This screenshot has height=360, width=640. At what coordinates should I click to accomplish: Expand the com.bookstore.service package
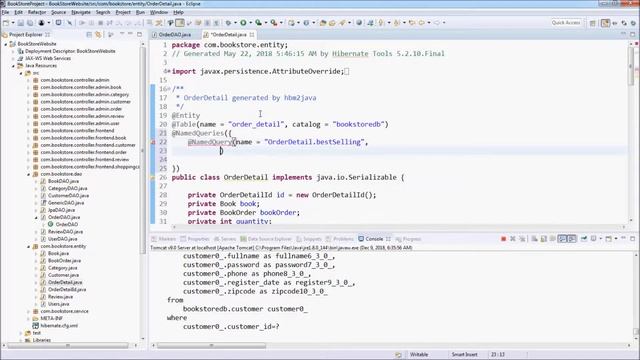29,311
